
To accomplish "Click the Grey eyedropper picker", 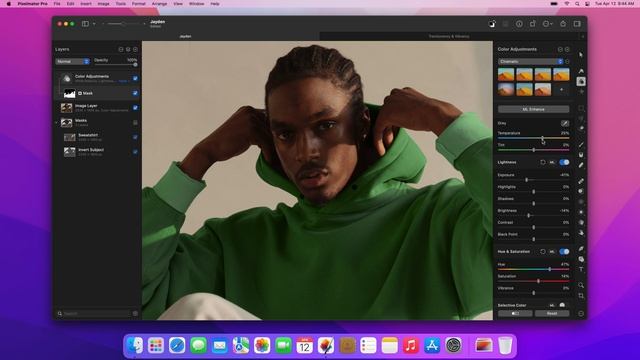I will (564, 123).
